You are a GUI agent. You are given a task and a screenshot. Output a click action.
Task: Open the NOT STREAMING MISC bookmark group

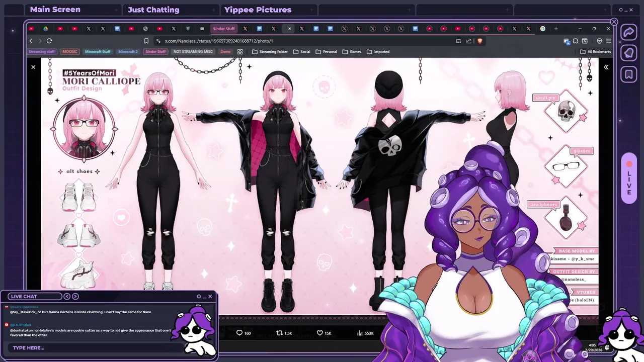[x=193, y=52]
